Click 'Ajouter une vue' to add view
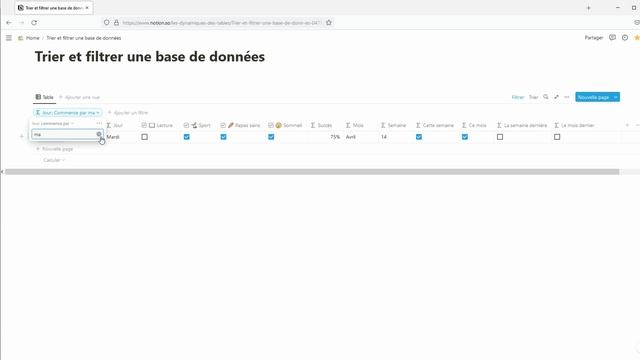This screenshot has height=360, width=640. [x=79, y=97]
